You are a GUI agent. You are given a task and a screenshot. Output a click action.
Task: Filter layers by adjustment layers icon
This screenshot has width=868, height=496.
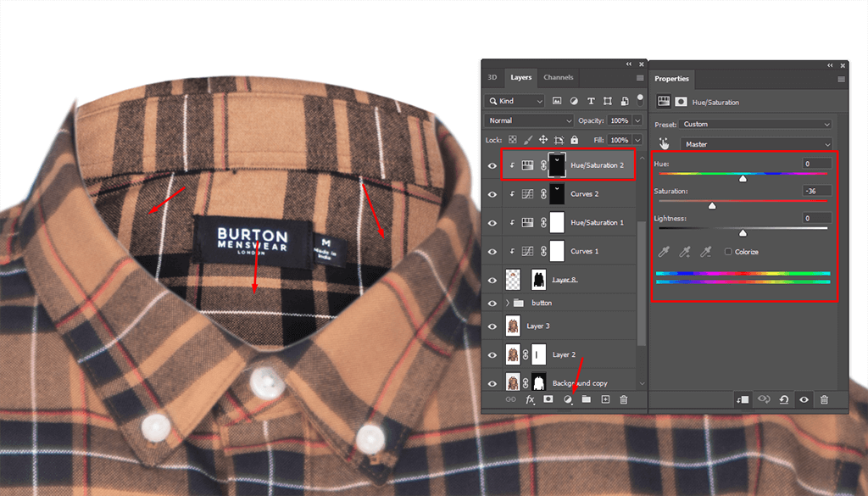[x=574, y=101]
